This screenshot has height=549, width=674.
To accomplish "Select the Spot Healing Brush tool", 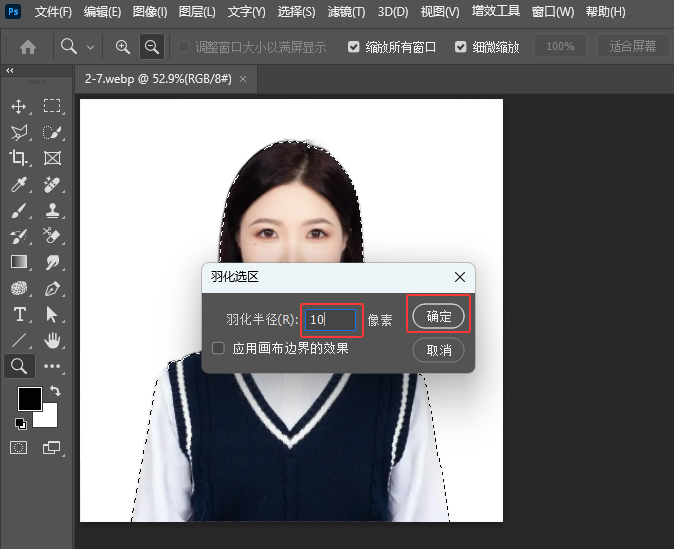I will [x=52, y=184].
